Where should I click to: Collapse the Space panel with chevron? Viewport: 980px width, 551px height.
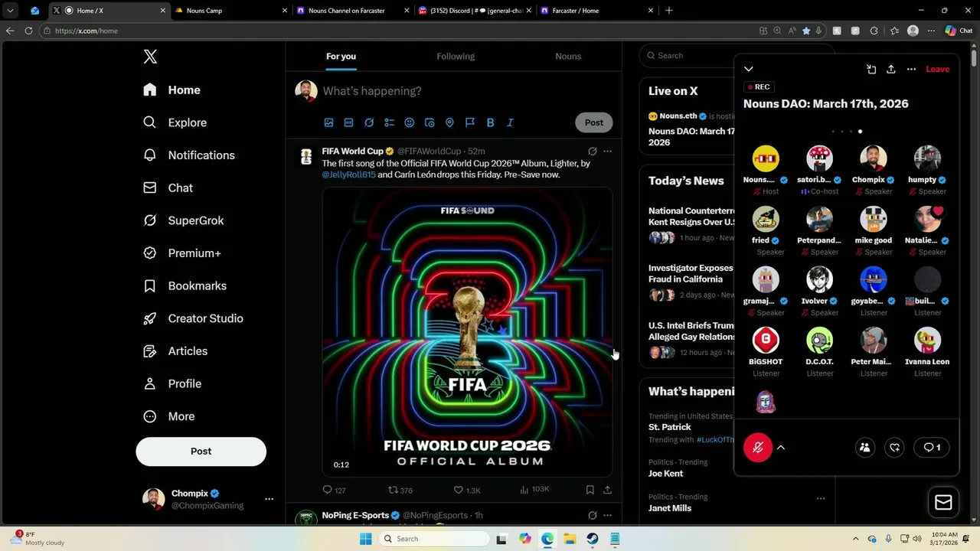(x=749, y=69)
